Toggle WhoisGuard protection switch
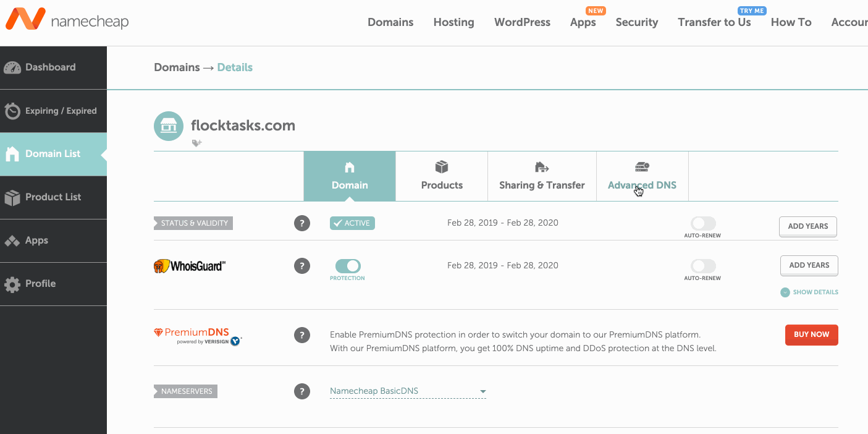868x434 pixels. pyautogui.click(x=348, y=266)
